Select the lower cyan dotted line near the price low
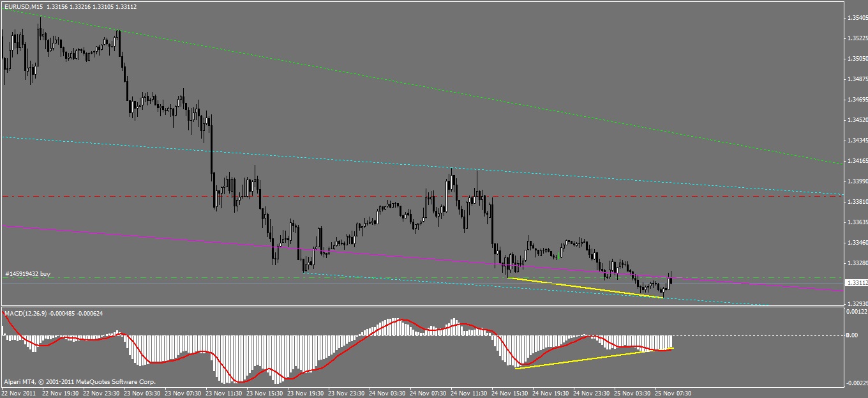This screenshot has width=868, height=398. [536, 289]
